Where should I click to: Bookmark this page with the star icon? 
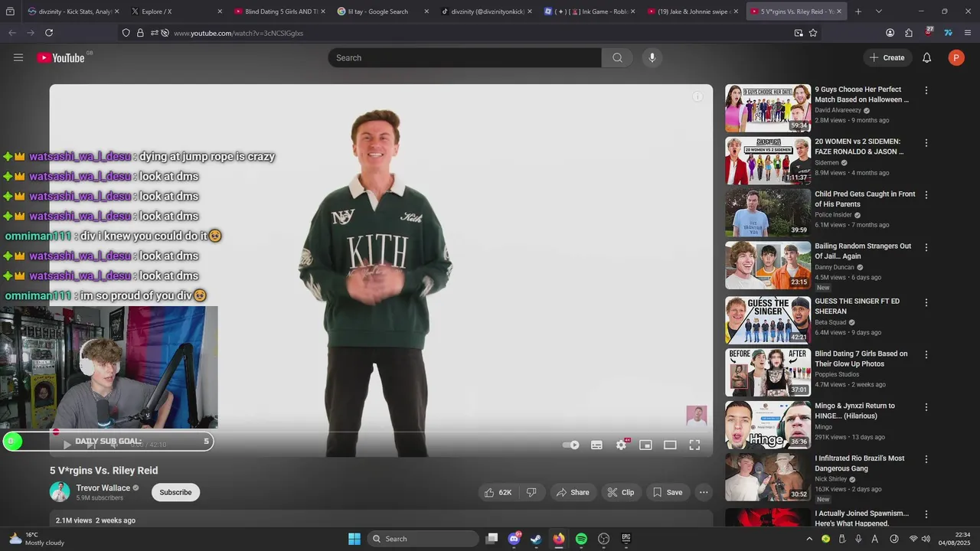click(813, 33)
